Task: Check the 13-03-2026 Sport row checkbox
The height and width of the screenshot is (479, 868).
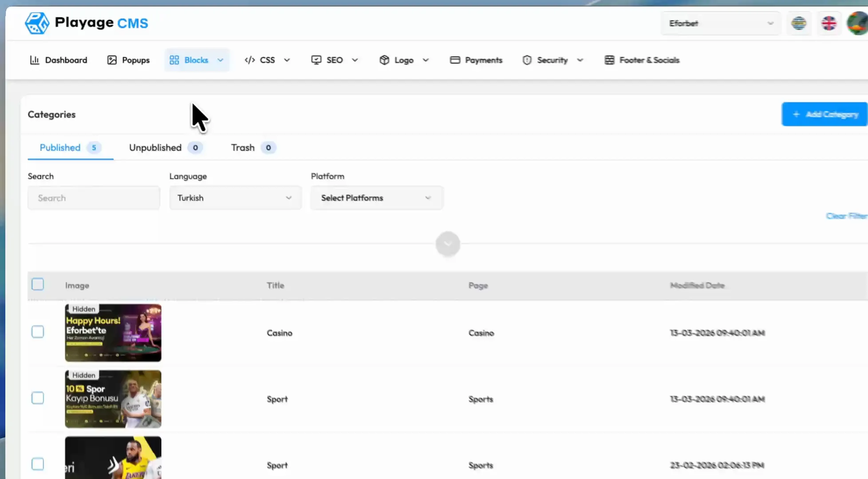Action: pos(38,398)
